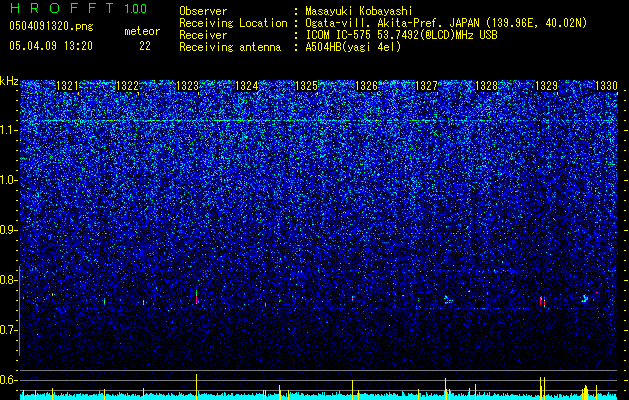
Task: Click the 1326 time marker
Action: [x=367, y=86]
